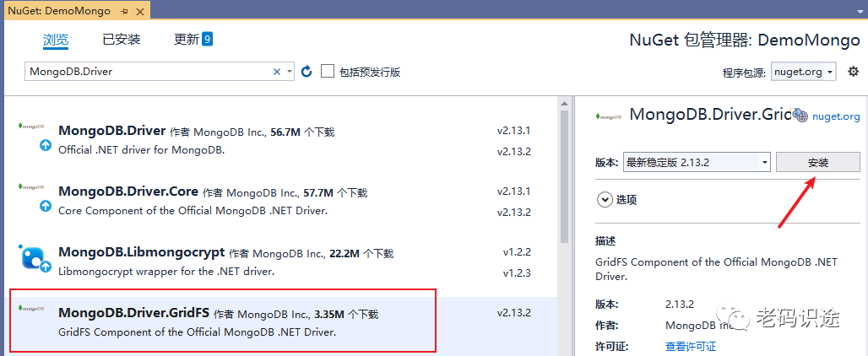Switch to the 已安装 tab
The height and width of the screenshot is (356, 868).
tap(122, 40)
